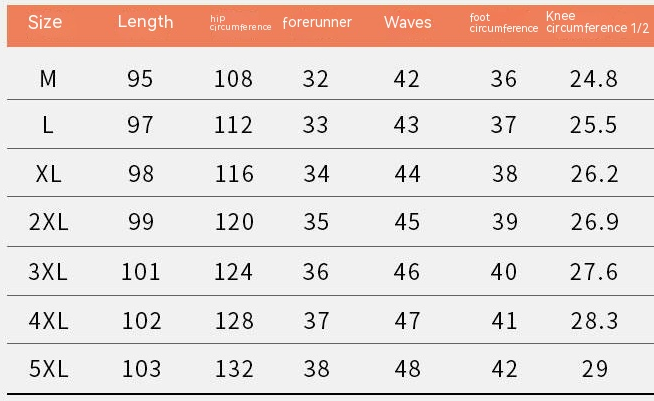654x401 pixels.
Task: Select the 2XL size row label
Action: coord(48,222)
